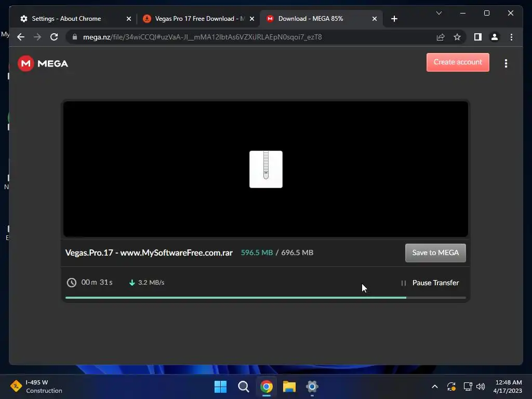The width and height of the screenshot is (532, 399).
Task: Reload the MEGA page
Action: [x=54, y=37]
